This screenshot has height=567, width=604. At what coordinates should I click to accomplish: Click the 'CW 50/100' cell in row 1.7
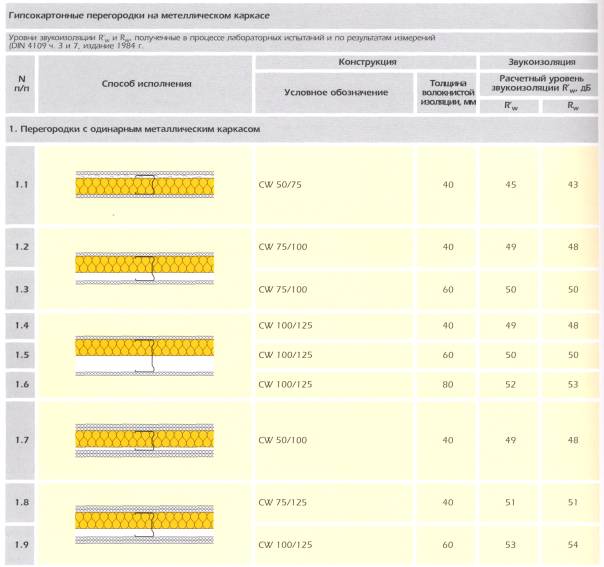coord(285,440)
